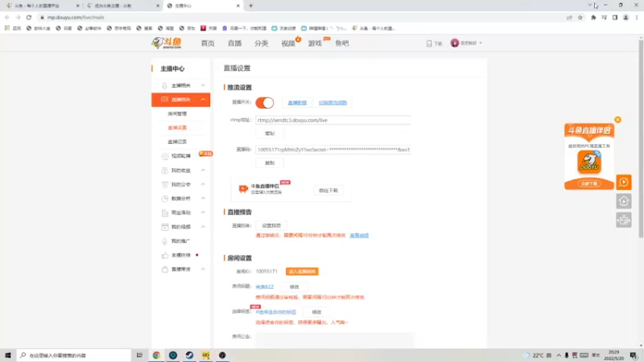
Task: Open the user account dropdown arrow
Action: (x=481, y=43)
